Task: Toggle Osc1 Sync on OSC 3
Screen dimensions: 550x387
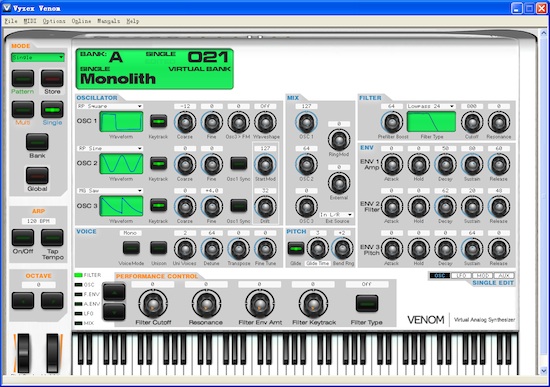Action: click(239, 206)
